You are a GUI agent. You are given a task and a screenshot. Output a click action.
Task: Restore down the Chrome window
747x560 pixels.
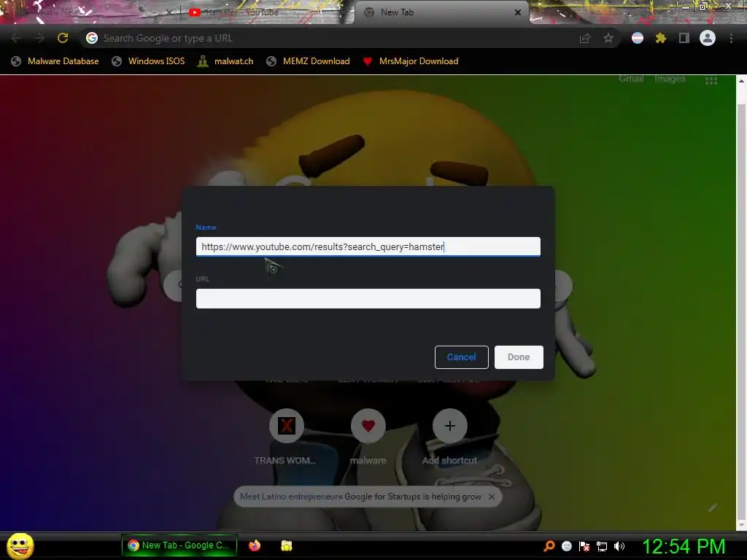click(703, 7)
